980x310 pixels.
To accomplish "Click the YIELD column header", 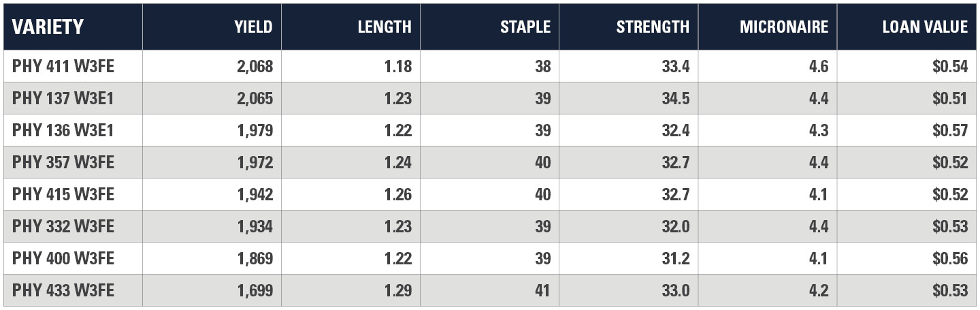I will tap(253, 27).
